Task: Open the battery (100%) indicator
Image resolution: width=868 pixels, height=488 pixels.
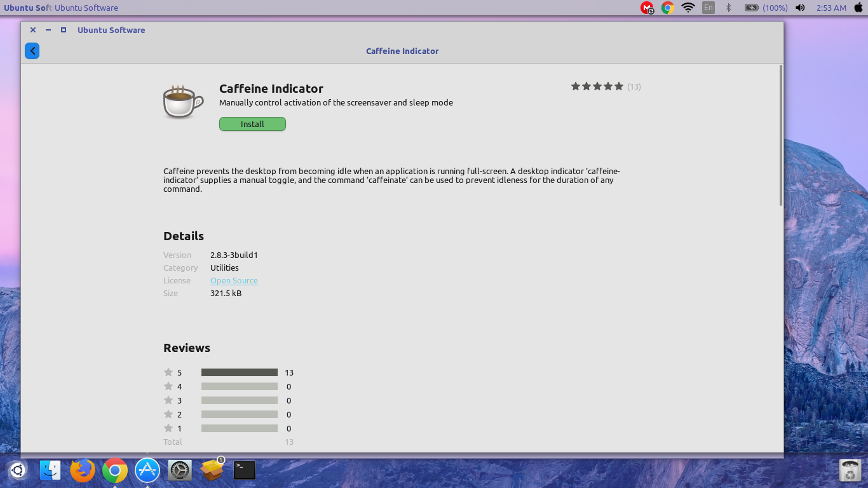Action: click(x=766, y=8)
